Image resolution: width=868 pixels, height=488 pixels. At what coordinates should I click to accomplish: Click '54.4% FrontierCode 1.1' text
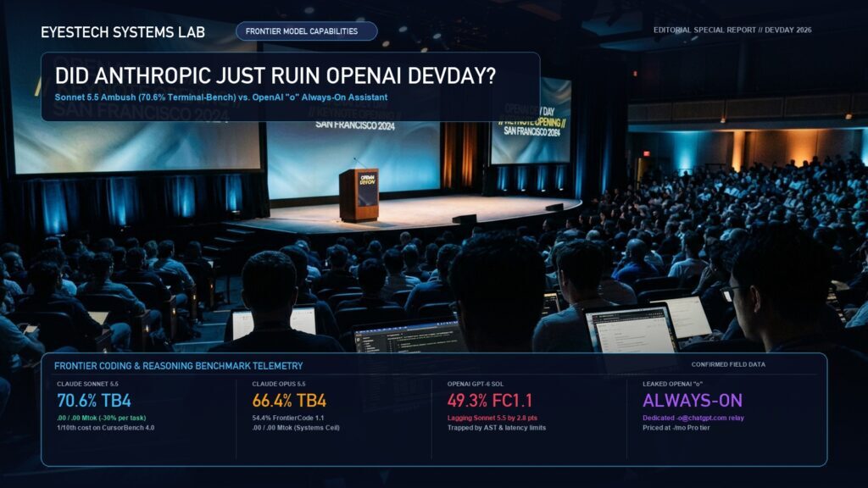tap(288, 418)
